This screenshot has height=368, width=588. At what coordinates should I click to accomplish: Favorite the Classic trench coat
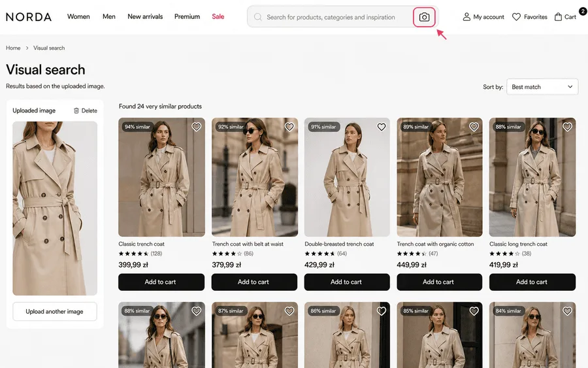197,127
